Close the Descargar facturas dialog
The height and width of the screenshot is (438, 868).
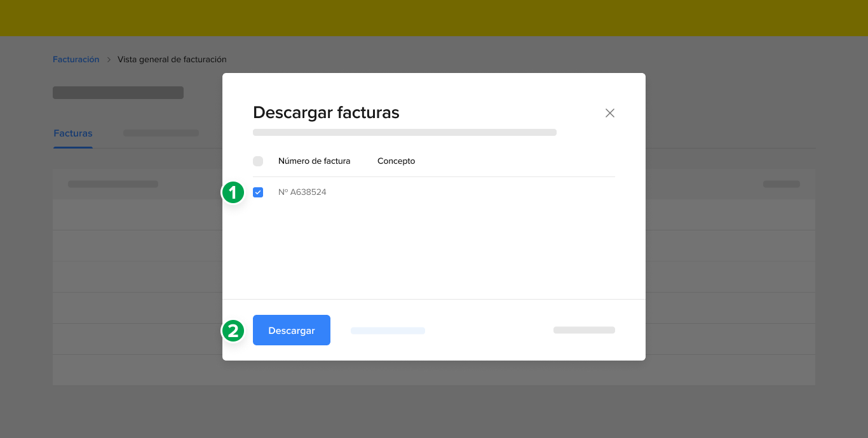coord(610,113)
